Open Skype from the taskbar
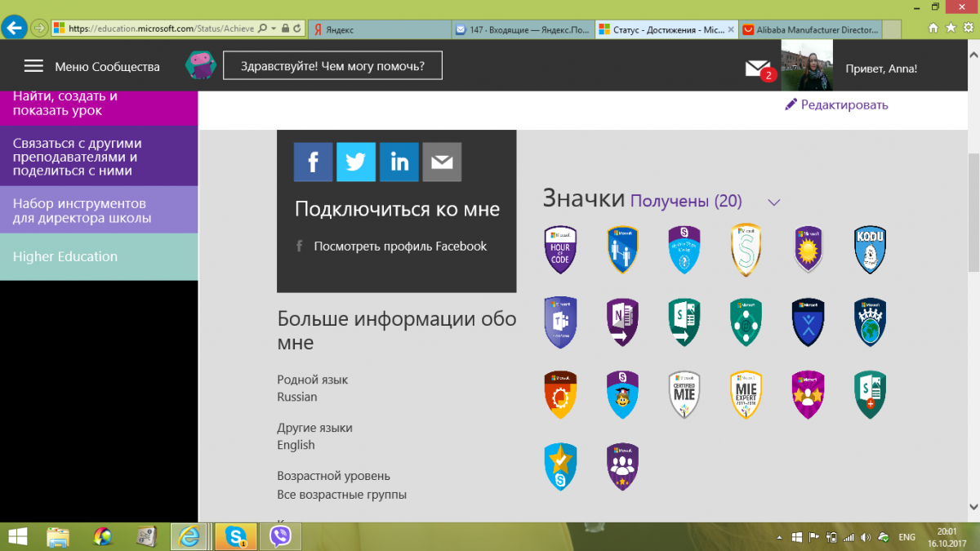This screenshot has width=980, height=551. [236, 536]
